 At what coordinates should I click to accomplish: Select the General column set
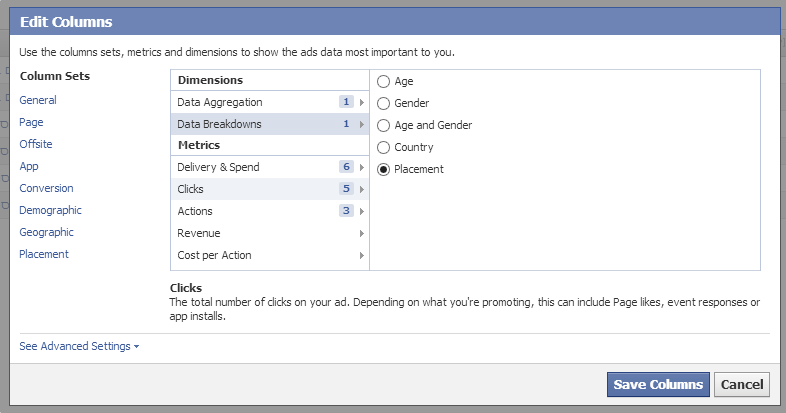point(38,100)
